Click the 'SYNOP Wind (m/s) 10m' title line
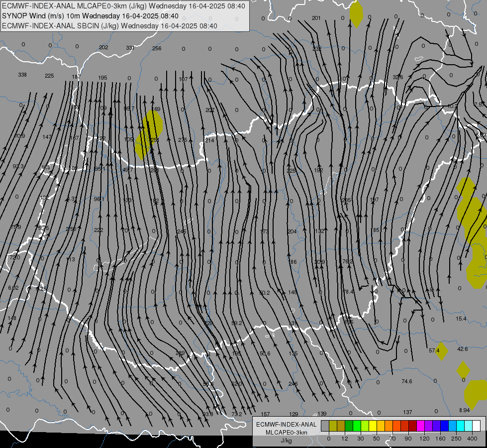Viewport: 487px width, 448px height. (90, 16)
